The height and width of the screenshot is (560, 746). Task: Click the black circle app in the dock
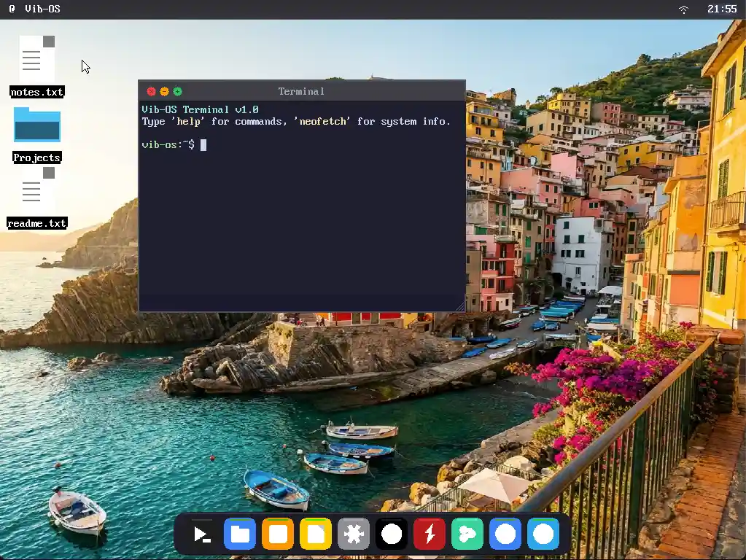click(392, 534)
